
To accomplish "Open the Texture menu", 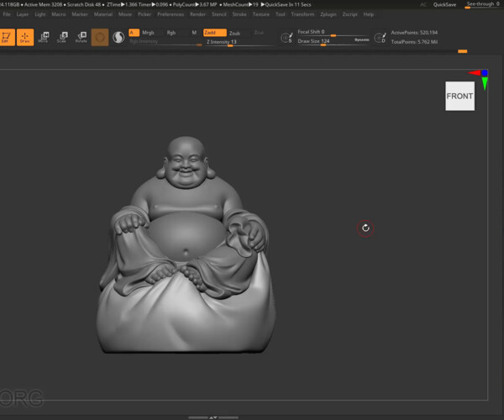I will click(261, 14).
